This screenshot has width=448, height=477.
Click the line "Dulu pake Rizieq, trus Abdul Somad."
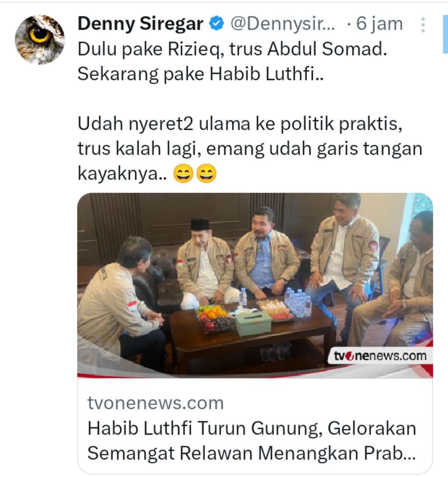pyautogui.click(x=232, y=49)
